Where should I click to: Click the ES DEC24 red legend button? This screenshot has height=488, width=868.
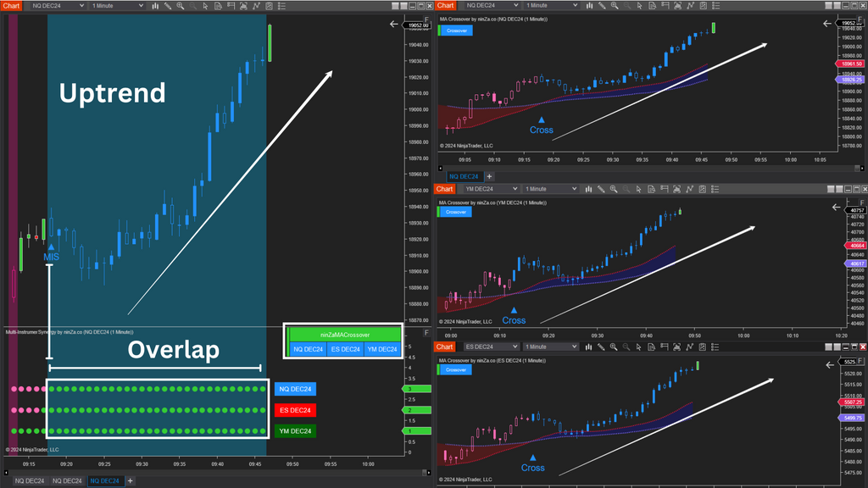(293, 410)
